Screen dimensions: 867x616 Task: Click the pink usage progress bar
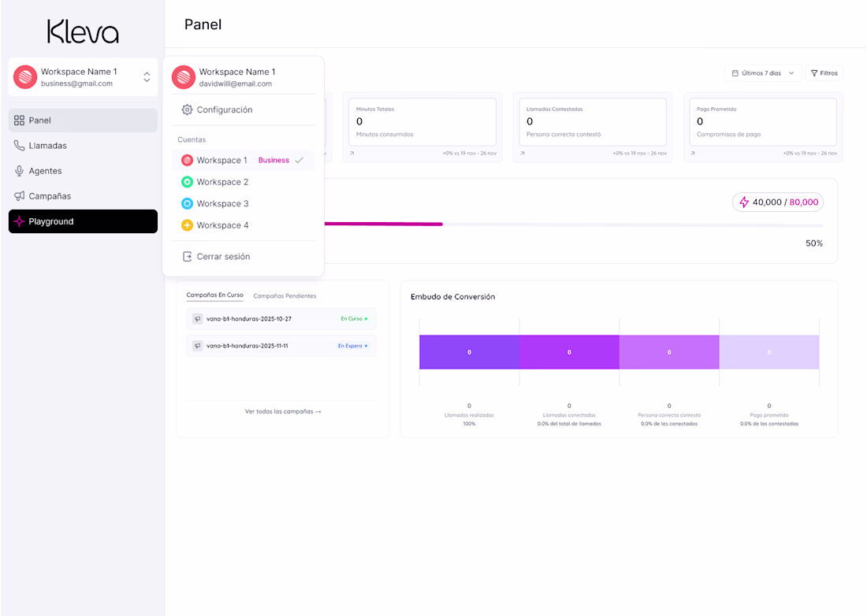click(383, 224)
